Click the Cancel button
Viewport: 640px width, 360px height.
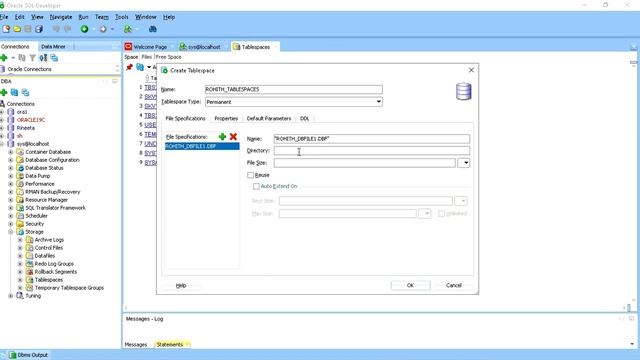coord(453,285)
